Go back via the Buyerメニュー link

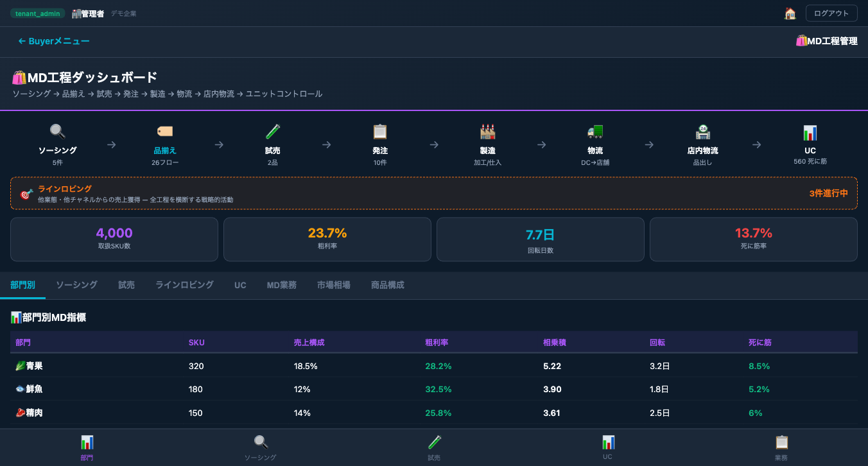point(53,41)
